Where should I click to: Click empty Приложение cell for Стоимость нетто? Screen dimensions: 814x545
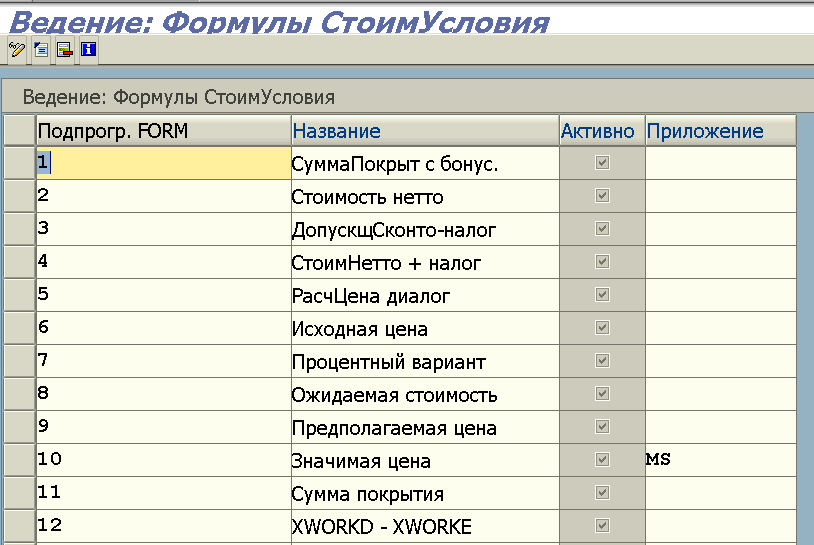(721, 196)
